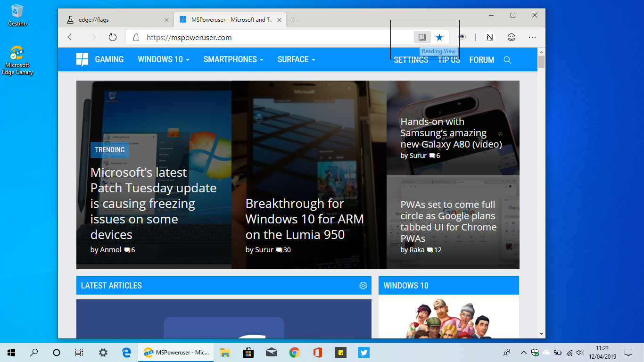The height and width of the screenshot is (362, 644).
Task: Open File Explorer from taskbar
Action: pos(225,352)
